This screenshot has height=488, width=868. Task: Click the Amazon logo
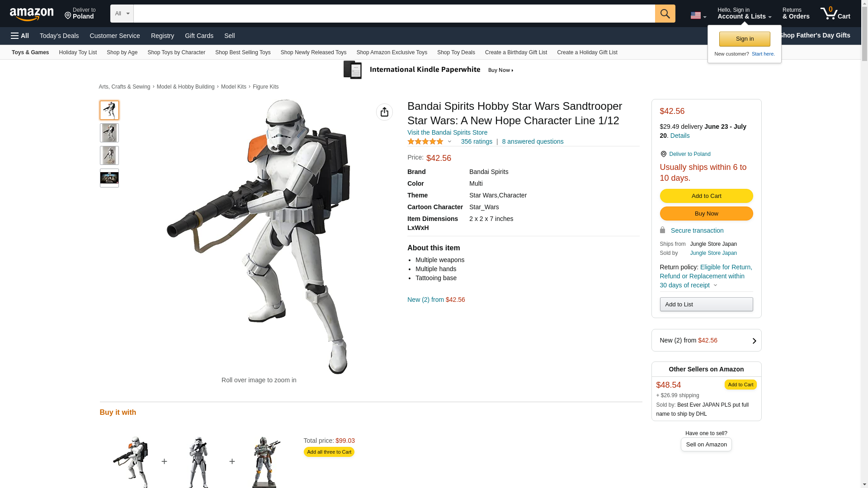[x=32, y=14]
